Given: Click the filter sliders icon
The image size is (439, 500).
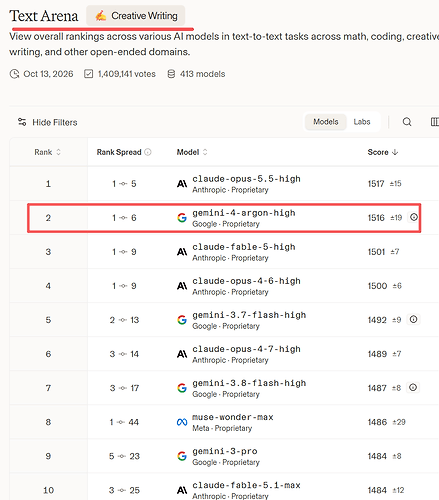Looking at the screenshot, I should coord(22,122).
